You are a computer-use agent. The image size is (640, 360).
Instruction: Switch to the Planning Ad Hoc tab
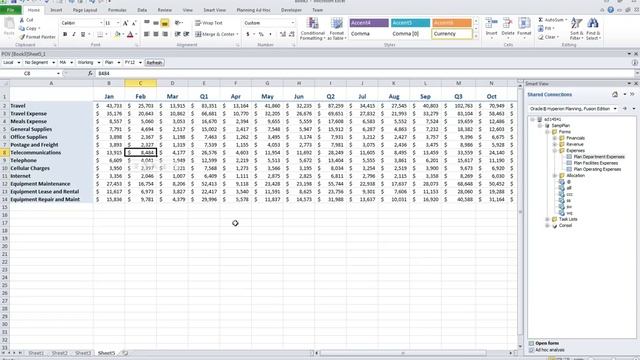coord(253,10)
